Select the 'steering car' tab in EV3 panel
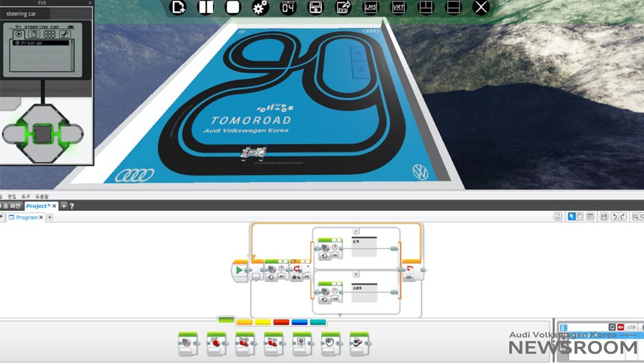Viewport: 644px width, 363px height. 25,14
